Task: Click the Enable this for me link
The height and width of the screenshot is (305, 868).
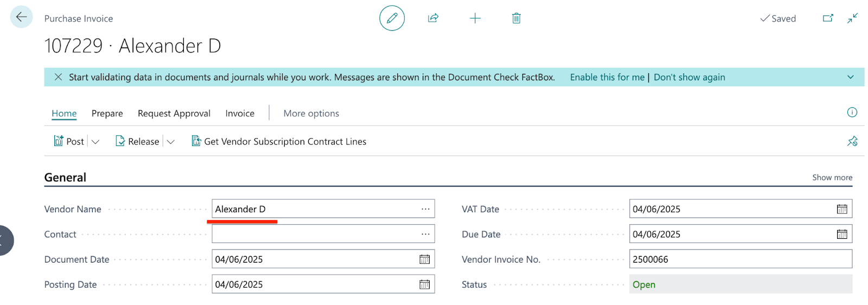Action: pos(607,77)
